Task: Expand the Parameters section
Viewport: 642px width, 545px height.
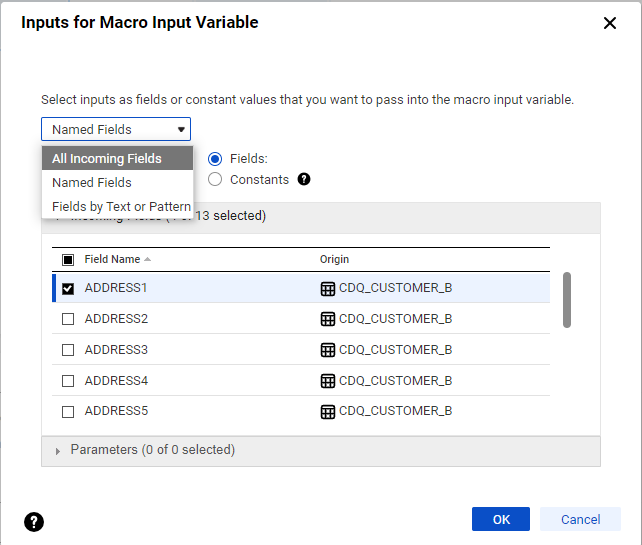Action: 58,450
